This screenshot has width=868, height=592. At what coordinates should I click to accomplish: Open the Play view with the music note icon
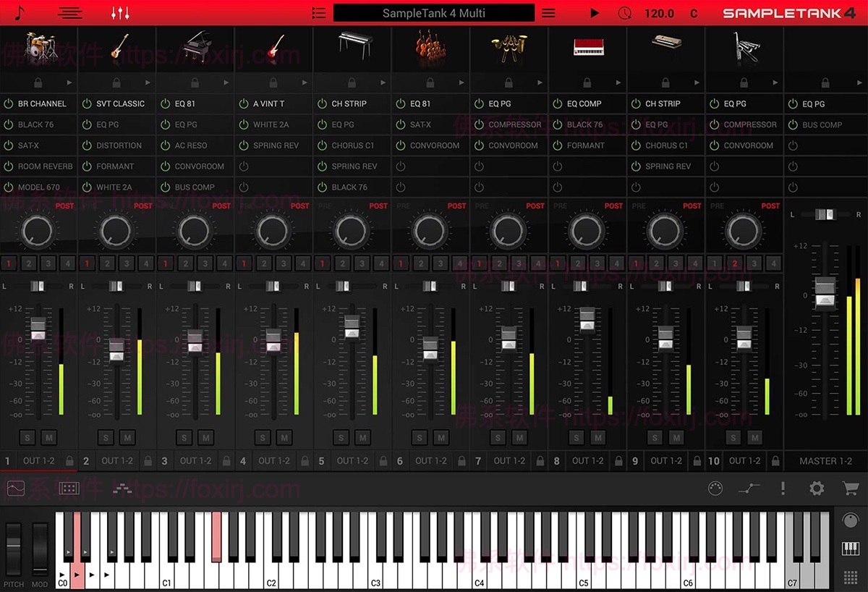tap(20, 12)
